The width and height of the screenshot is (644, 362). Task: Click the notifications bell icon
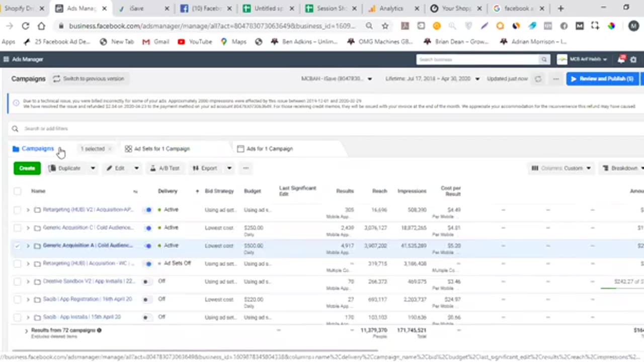621,59
